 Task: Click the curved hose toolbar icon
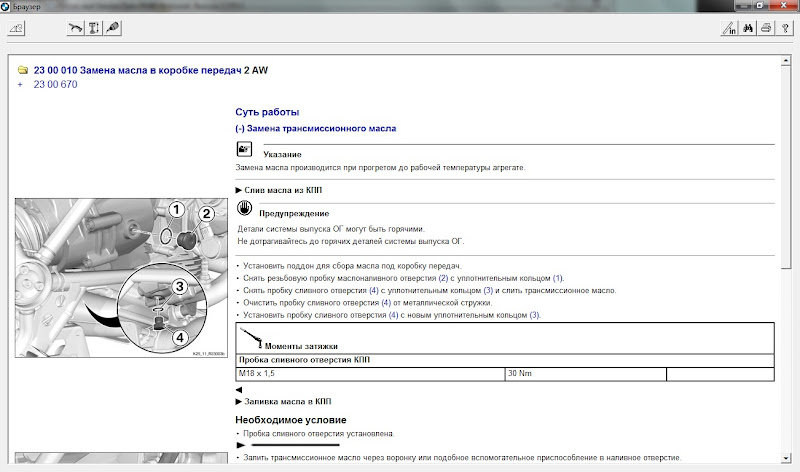pos(75,29)
